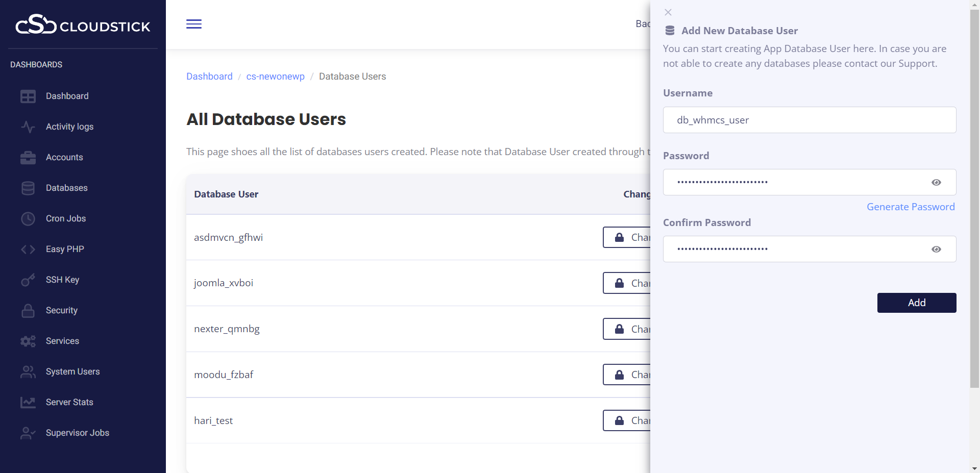Reveal the Confirm Password value
This screenshot has width=980, height=473.
936,250
